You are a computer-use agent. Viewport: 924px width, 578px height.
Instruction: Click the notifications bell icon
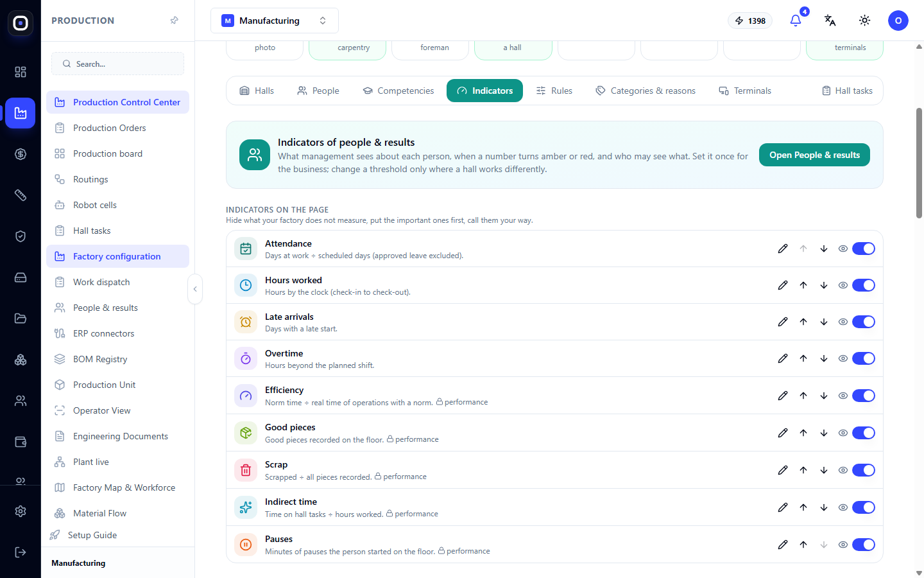click(796, 21)
